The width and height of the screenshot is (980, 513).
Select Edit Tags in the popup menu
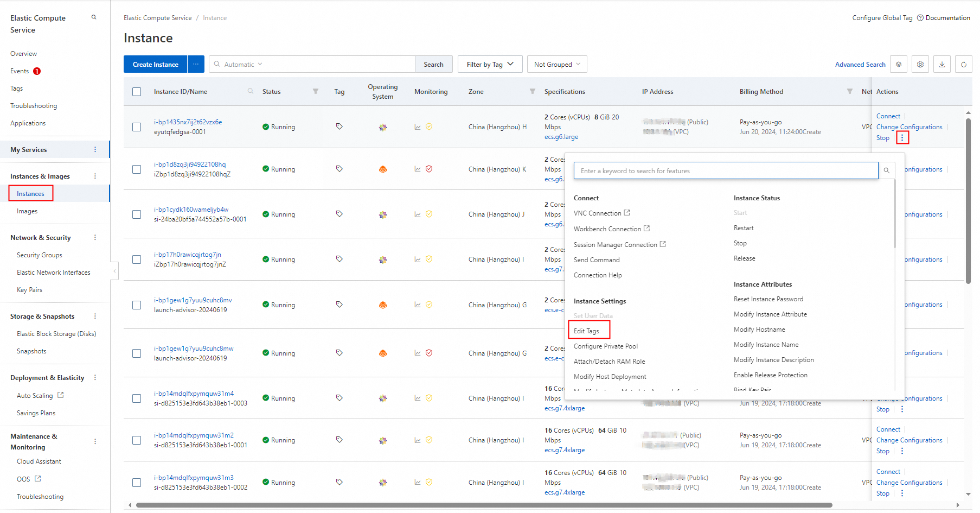tap(586, 331)
